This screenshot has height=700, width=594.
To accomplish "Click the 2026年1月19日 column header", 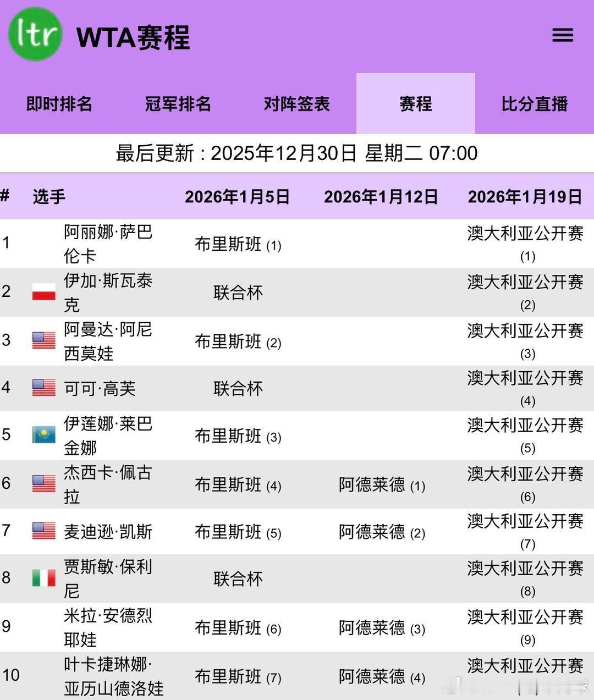I will (525, 196).
